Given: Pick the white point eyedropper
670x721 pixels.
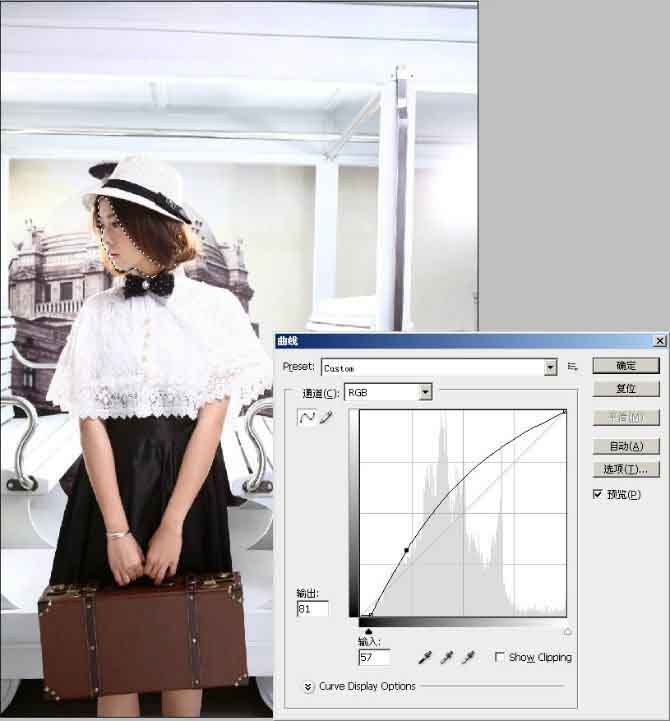Looking at the screenshot, I should click(469, 658).
